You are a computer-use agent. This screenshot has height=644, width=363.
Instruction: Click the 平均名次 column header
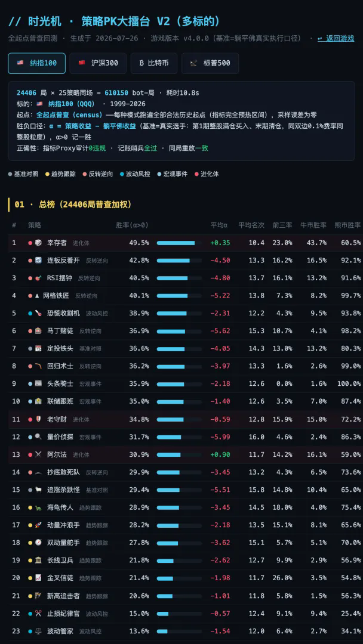(251, 225)
